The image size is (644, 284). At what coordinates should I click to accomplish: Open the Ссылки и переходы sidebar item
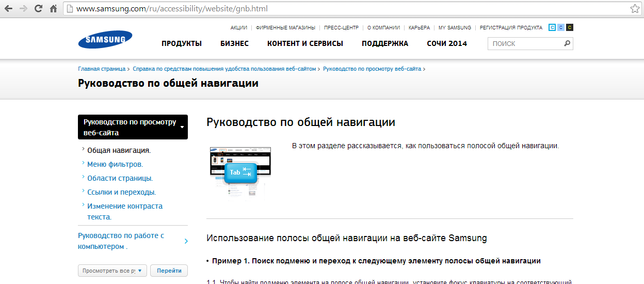(122, 192)
